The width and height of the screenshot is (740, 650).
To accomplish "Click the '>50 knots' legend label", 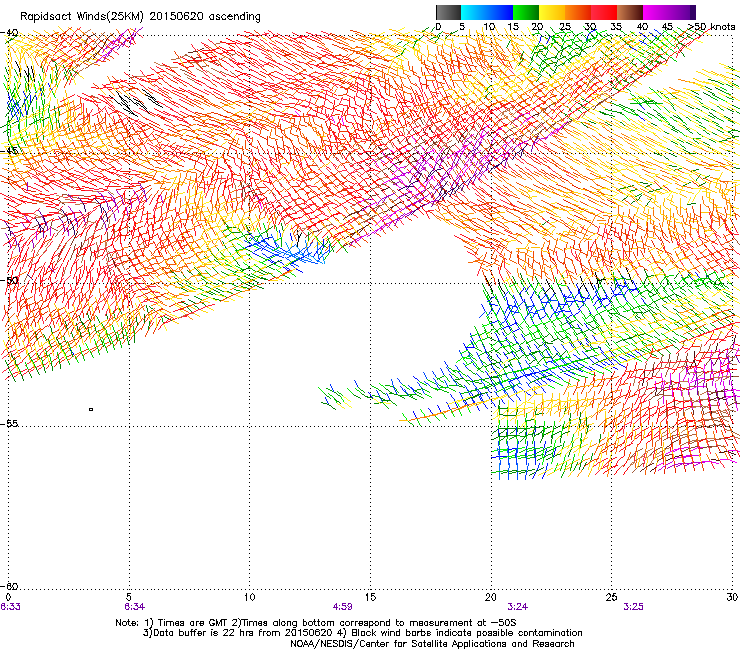I will pyautogui.click(x=711, y=27).
